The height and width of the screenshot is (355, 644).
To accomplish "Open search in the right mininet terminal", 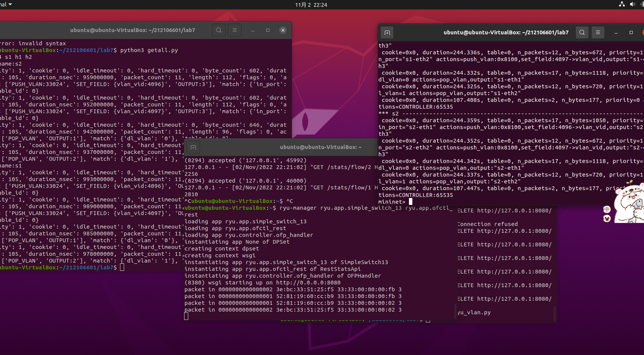I will 582,32.
